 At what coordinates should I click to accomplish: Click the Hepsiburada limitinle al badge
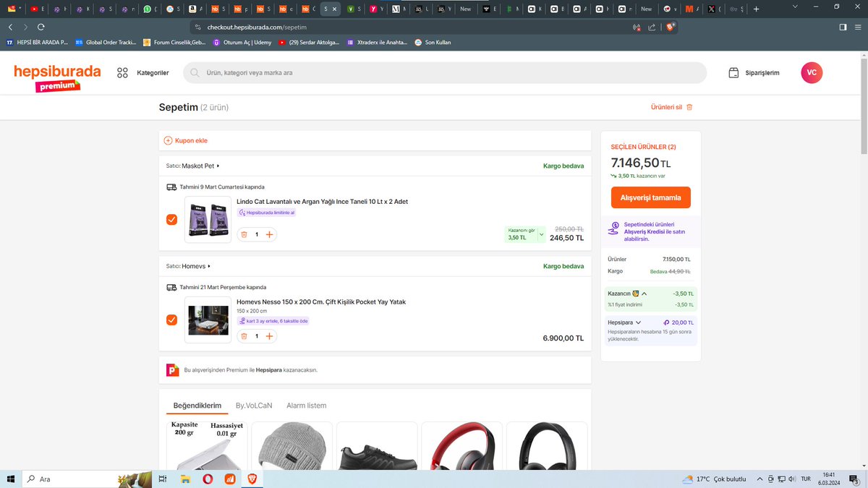tap(266, 213)
